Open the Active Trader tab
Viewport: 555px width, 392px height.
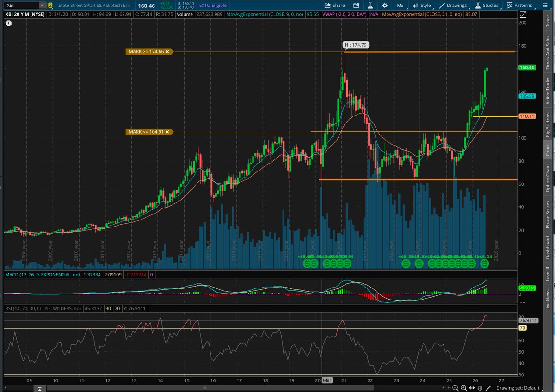point(548,90)
